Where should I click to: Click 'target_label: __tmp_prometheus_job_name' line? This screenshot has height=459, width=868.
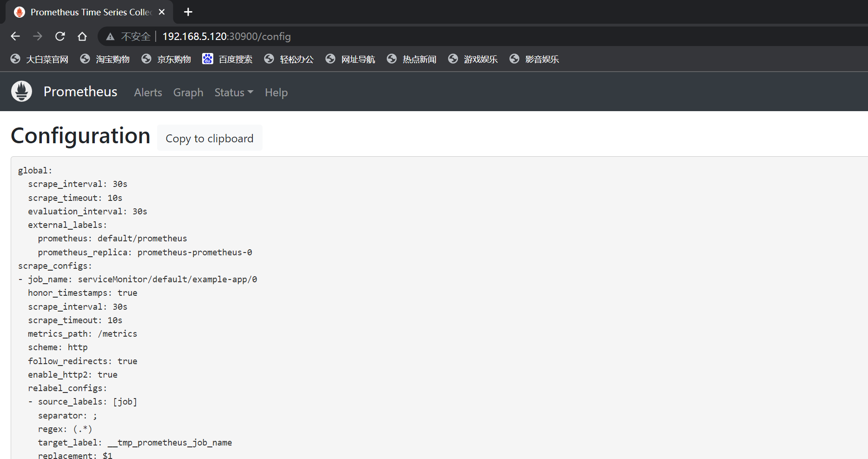(x=135, y=443)
